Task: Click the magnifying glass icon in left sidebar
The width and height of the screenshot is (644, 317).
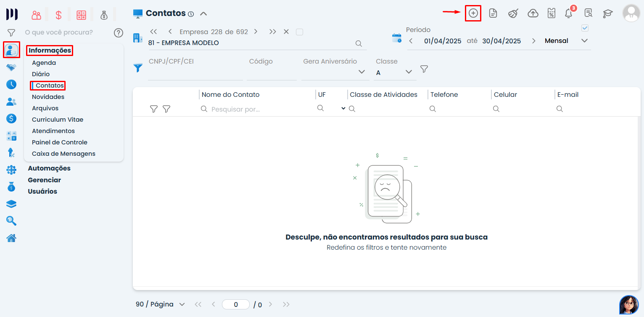Action: pyautogui.click(x=11, y=221)
